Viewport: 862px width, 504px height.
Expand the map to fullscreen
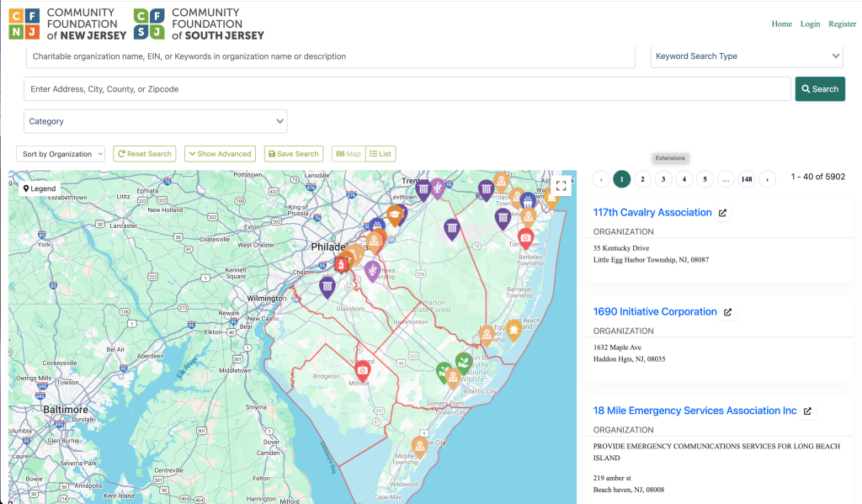click(561, 186)
